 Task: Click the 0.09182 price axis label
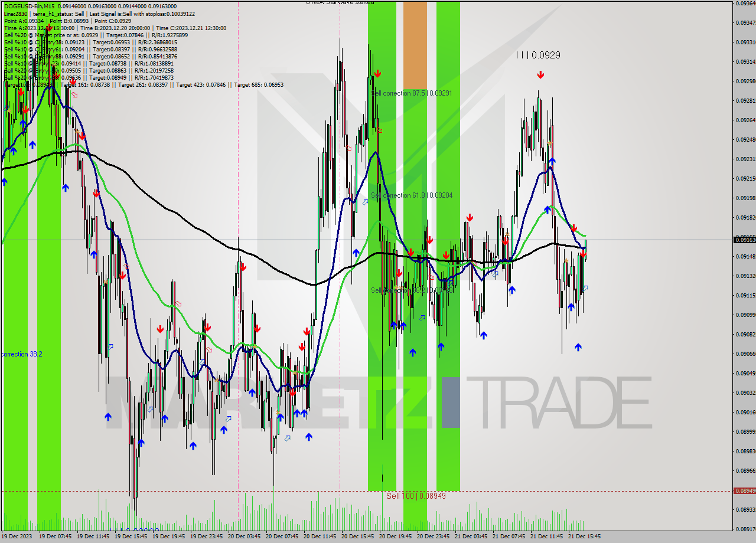click(745, 217)
